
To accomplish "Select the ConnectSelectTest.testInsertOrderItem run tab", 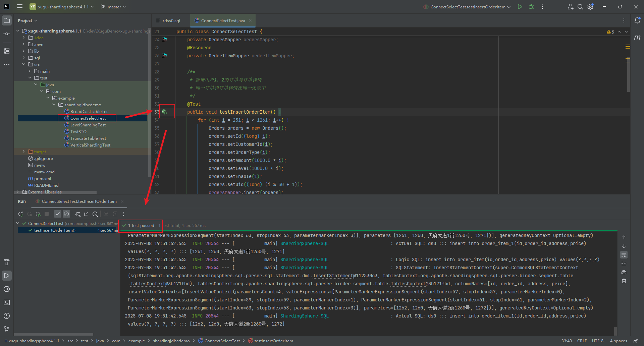I will (79, 201).
